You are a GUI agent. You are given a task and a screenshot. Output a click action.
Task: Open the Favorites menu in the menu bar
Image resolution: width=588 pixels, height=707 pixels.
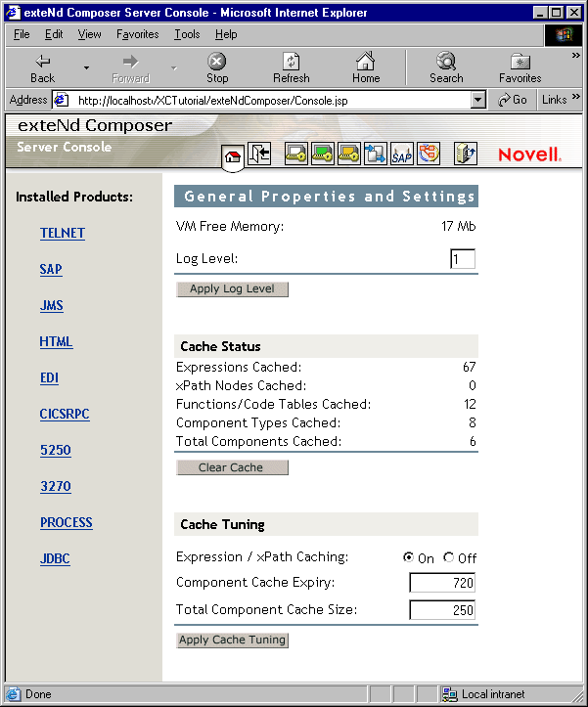click(x=138, y=34)
